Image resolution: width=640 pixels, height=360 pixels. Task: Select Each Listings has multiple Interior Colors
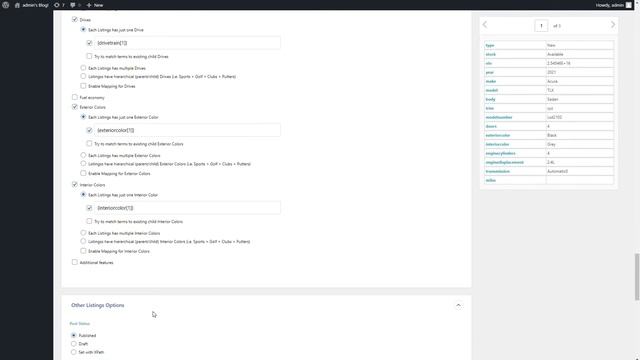coord(83,233)
